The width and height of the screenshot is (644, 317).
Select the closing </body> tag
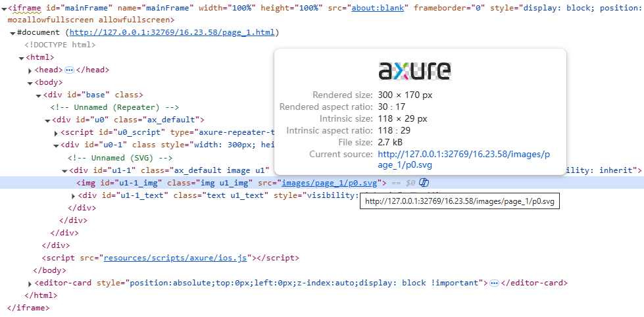[50, 270]
